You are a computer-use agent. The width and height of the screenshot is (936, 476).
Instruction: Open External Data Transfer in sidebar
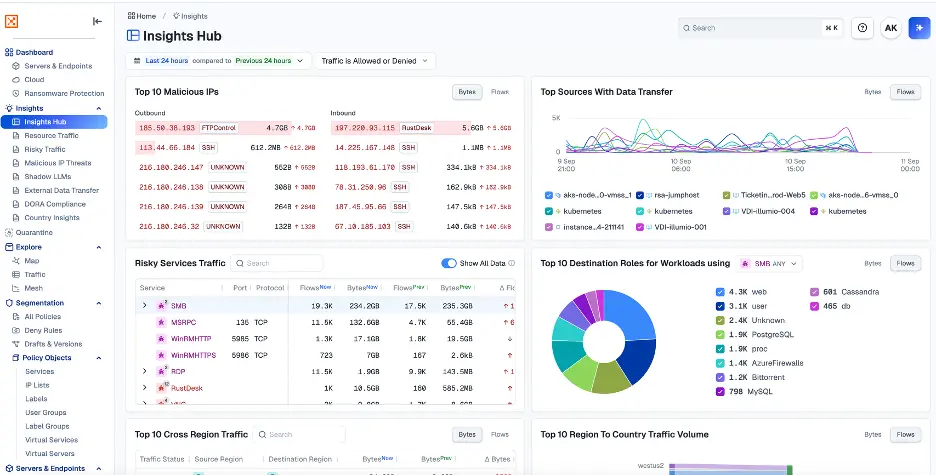click(x=61, y=191)
